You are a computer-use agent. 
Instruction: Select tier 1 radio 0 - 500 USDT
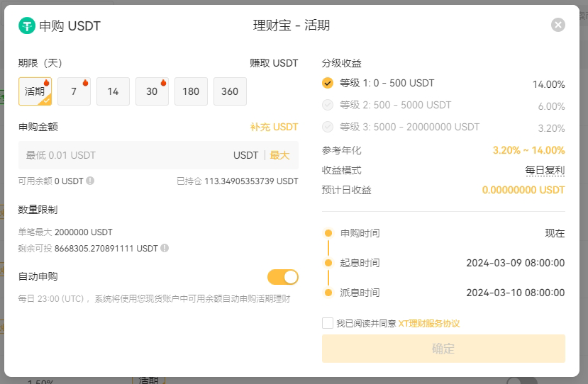coord(328,83)
